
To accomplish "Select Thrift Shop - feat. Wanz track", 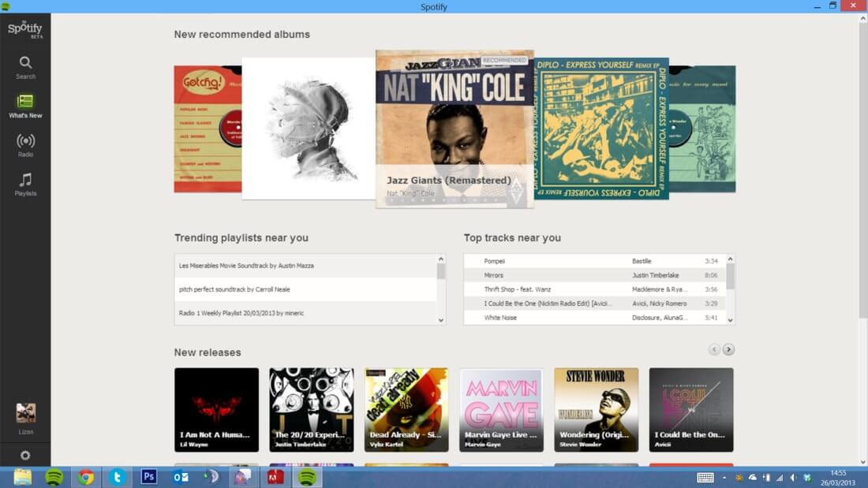I will point(595,289).
